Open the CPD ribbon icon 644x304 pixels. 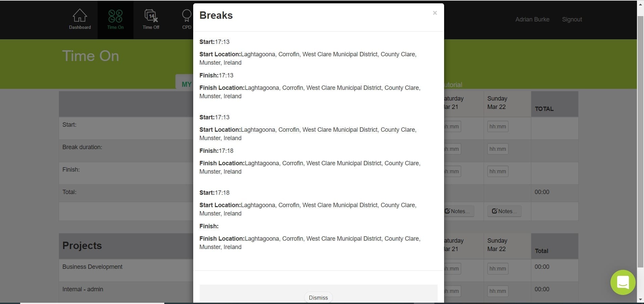(187, 15)
